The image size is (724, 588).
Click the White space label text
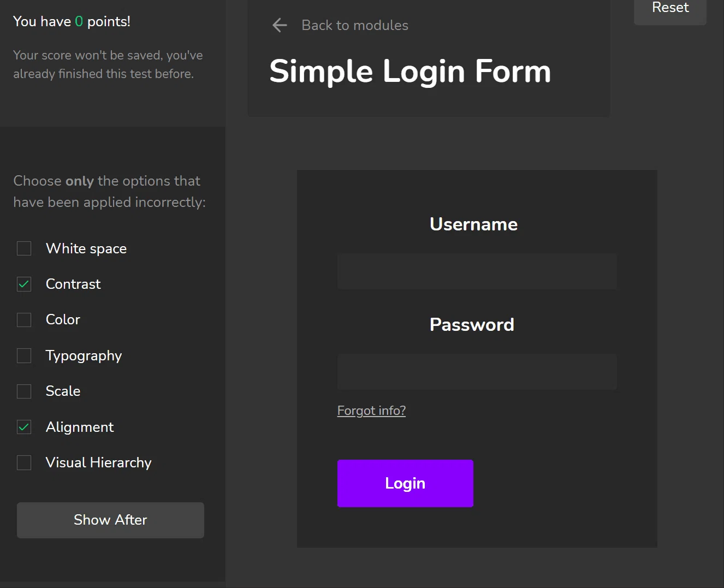coord(86,248)
